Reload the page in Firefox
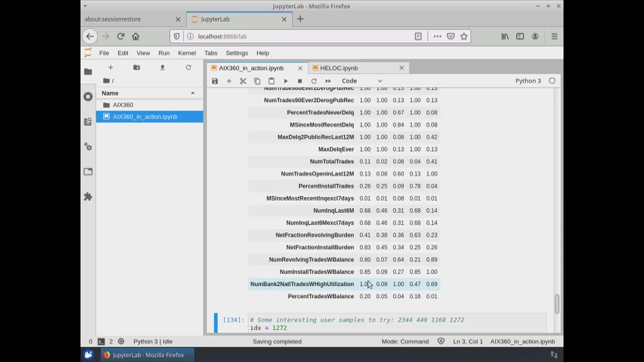The image size is (644, 362). [x=121, y=36]
